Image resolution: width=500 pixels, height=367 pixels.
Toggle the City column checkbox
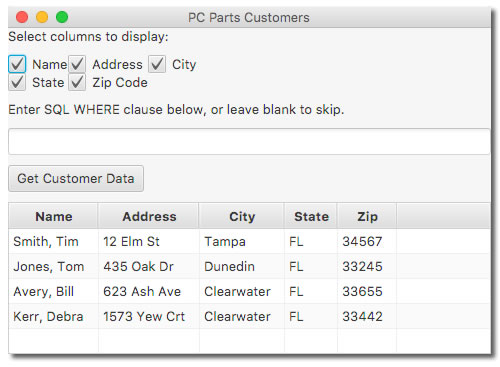pos(157,64)
